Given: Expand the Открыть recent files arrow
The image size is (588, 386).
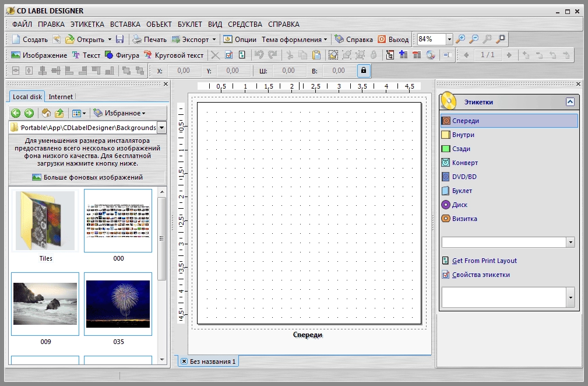Looking at the screenshot, I should coord(110,40).
